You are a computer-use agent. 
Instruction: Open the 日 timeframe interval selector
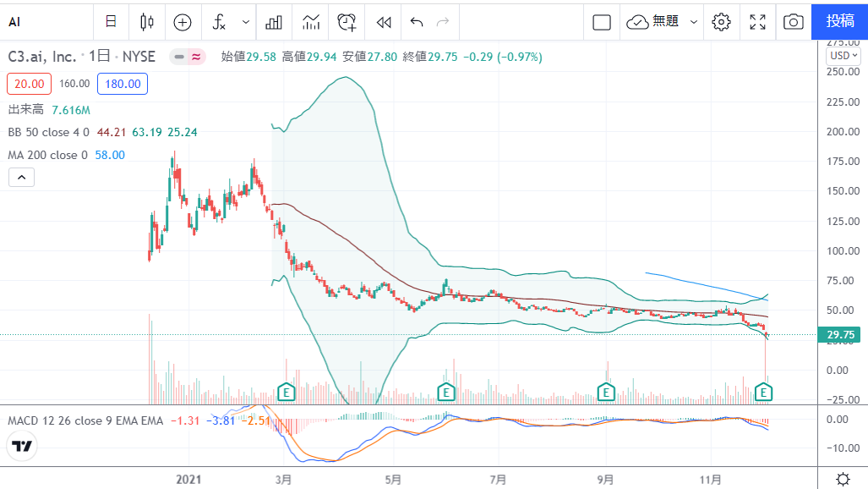[x=111, y=22]
